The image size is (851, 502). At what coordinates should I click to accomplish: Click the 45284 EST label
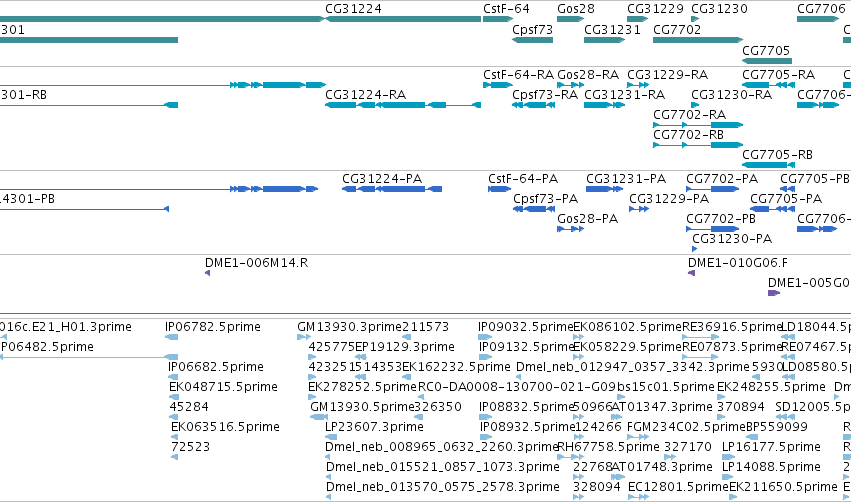[188, 406]
